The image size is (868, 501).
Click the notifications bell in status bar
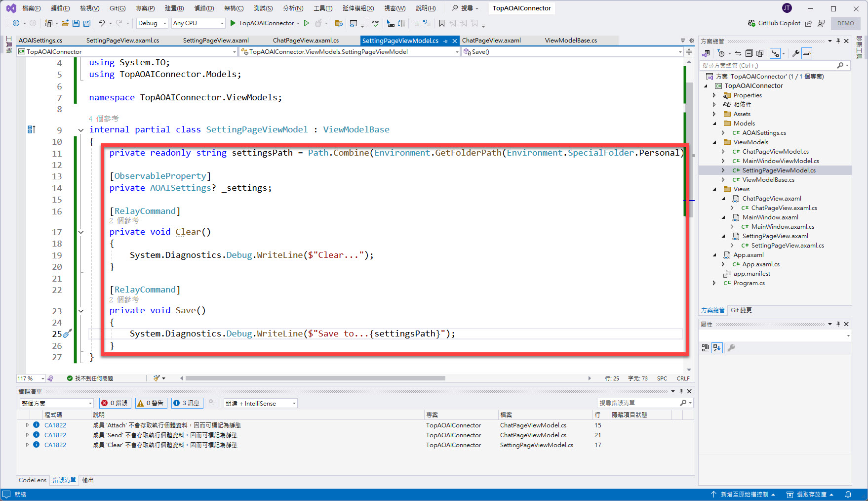click(x=848, y=495)
